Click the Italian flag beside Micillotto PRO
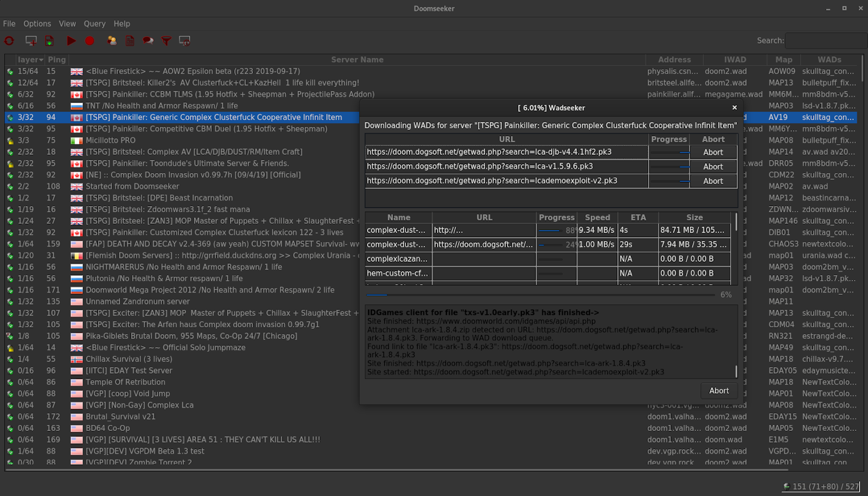Image resolution: width=868 pixels, height=496 pixels. (x=77, y=141)
